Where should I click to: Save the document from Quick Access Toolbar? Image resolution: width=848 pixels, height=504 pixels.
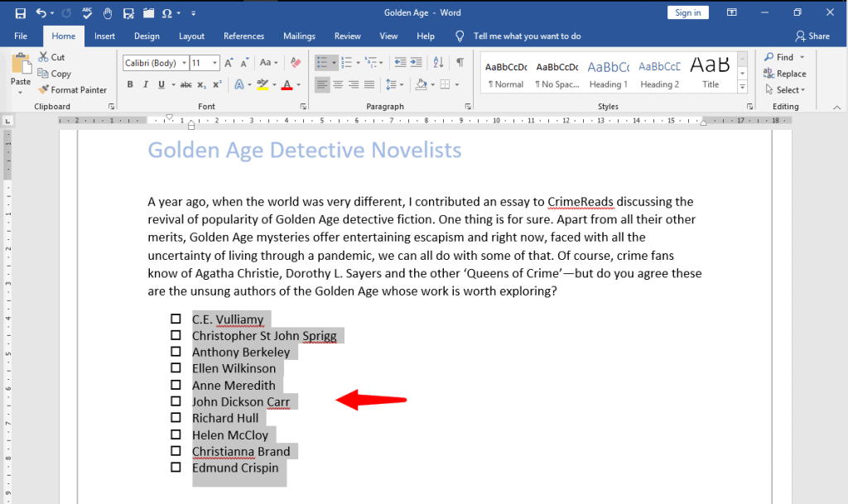(21, 13)
